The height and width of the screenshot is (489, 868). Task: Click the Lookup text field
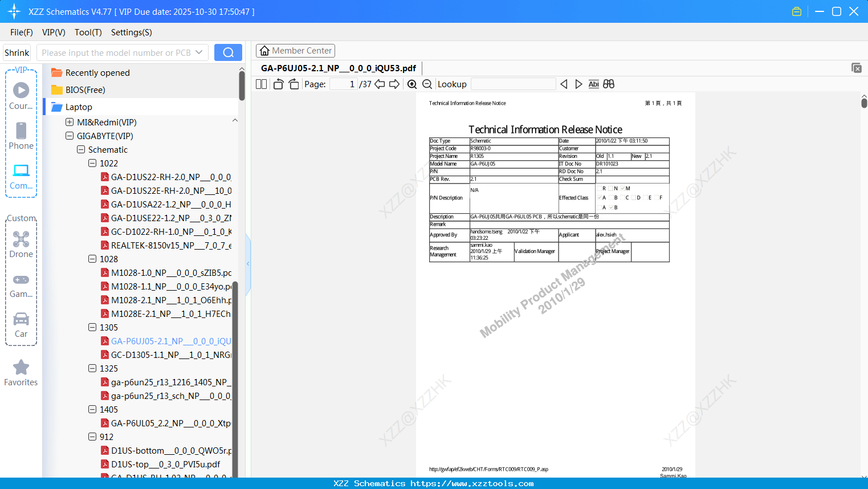tap(514, 84)
